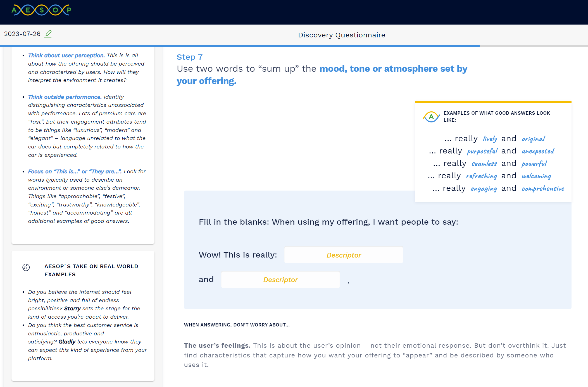Click the eye-shaped A icon in examples card
This screenshot has width=588, height=387.
point(431,117)
